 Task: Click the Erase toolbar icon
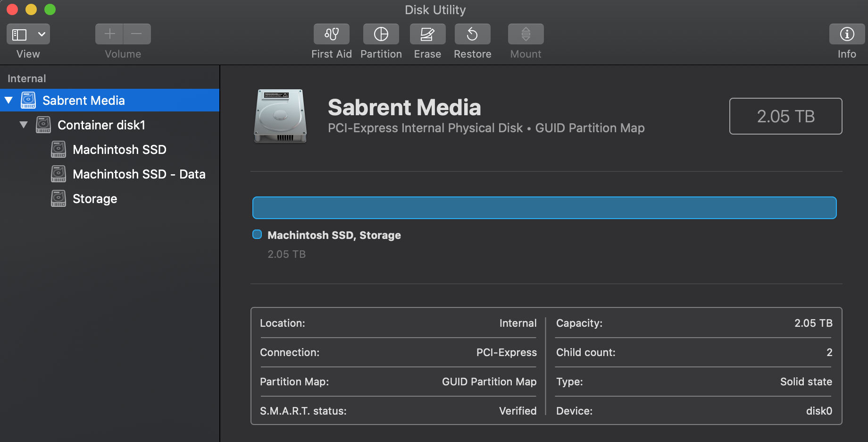click(x=427, y=34)
